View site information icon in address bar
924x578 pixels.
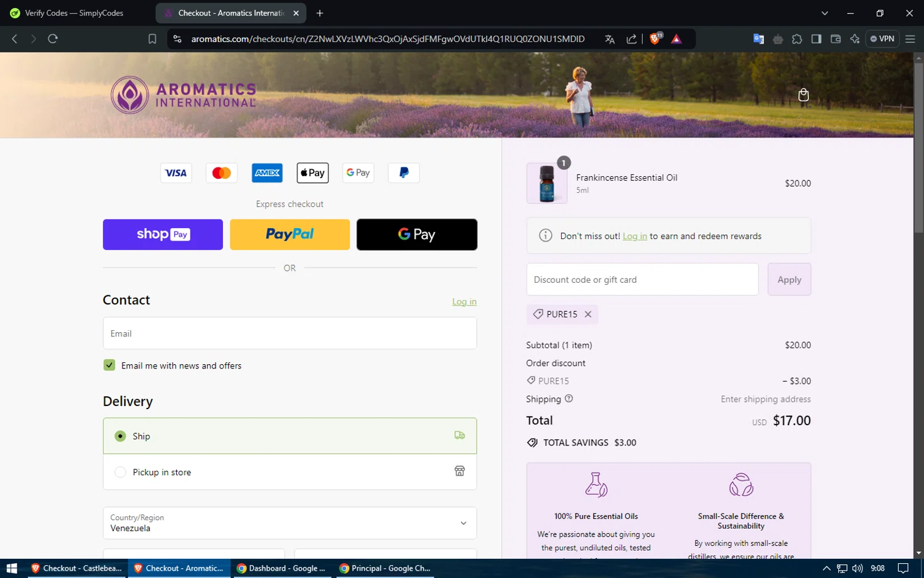tap(177, 39)
